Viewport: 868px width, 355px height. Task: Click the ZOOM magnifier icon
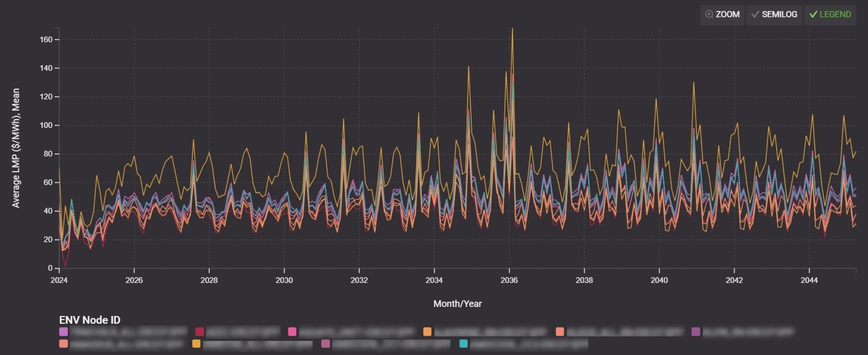click(709, 14)
